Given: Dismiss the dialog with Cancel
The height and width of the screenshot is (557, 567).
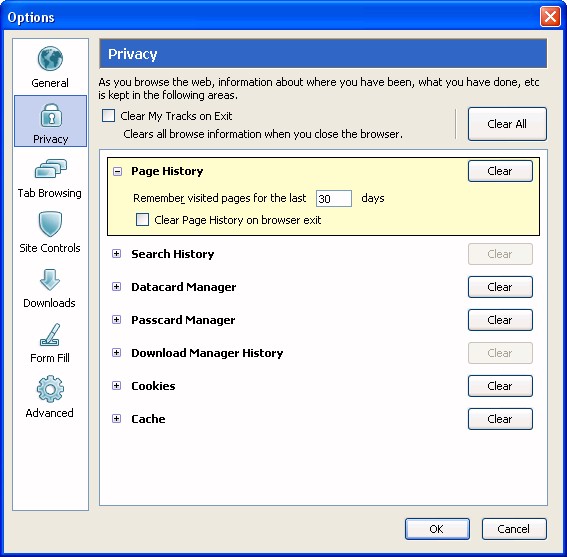Looking at the screenshot, I should pyautogui.click(x=514, y=529).
